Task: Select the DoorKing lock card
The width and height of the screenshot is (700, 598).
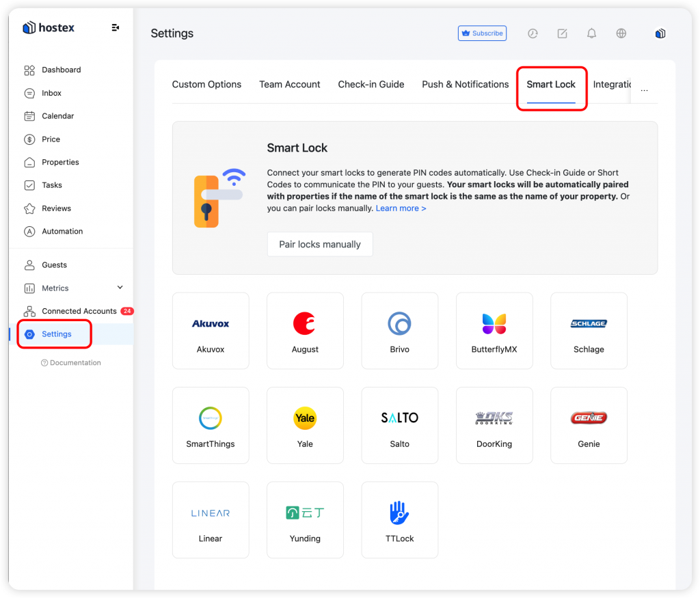Action: click(x=494, y=425)
